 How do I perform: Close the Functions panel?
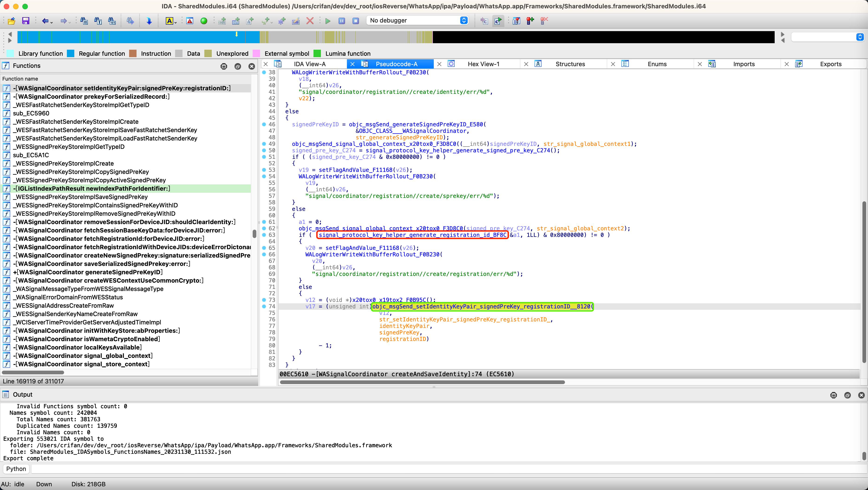click(252, 66)
